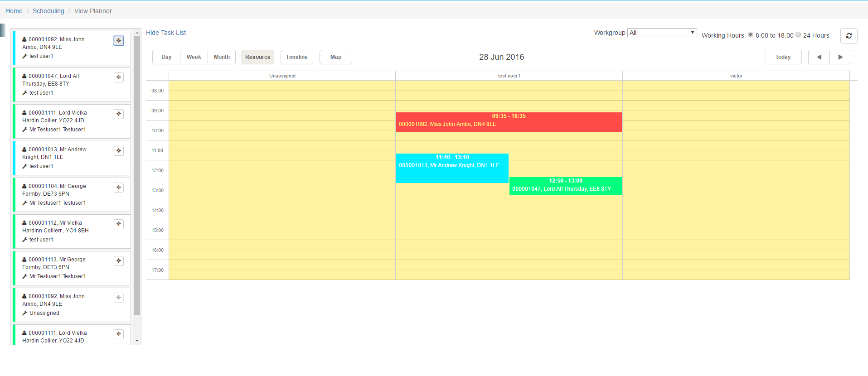
Task: Switch to Week view tab
Action: tap(194, 57)
